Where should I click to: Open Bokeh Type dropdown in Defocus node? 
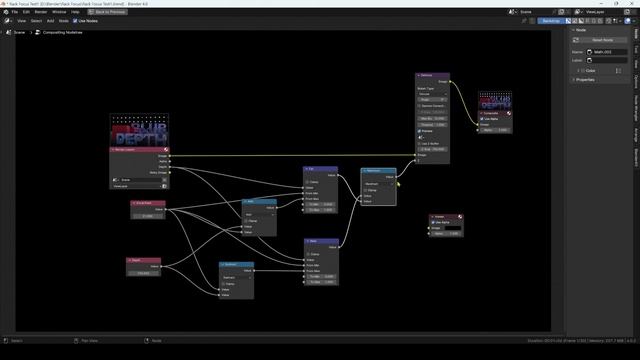pos(432,94)
